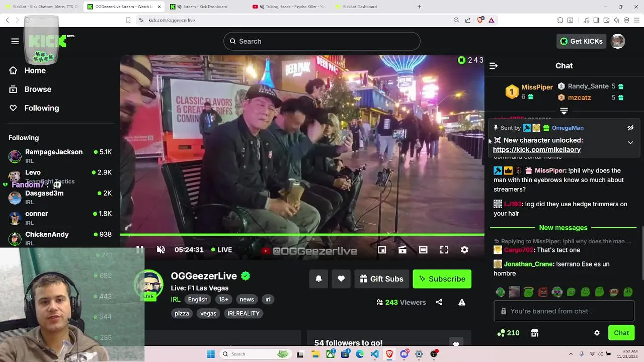644x362 pixels.
Task: Expand the chat leaderboard arrow
Action: coord(564,111)
